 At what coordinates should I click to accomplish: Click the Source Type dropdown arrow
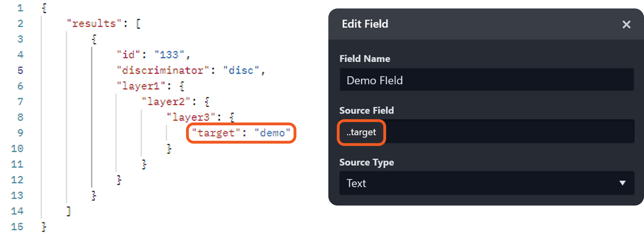(x=622, y=183)
